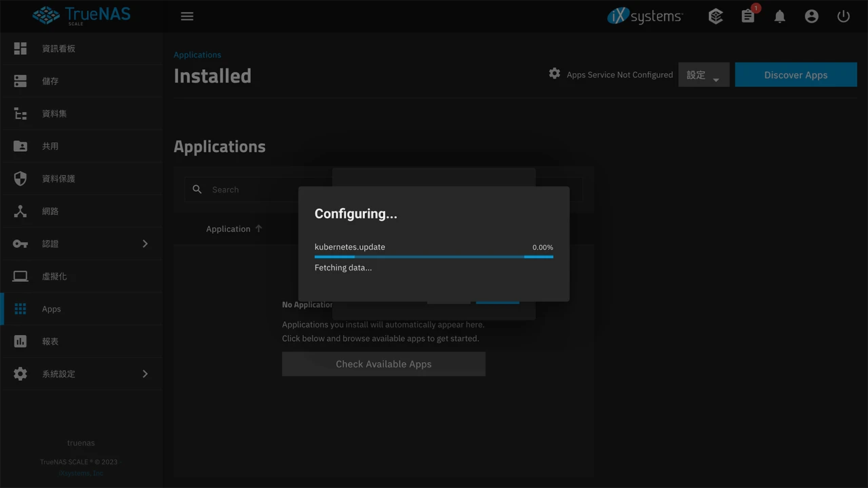
Task: Open the Jobs clipboard icon
Action: 748,16
